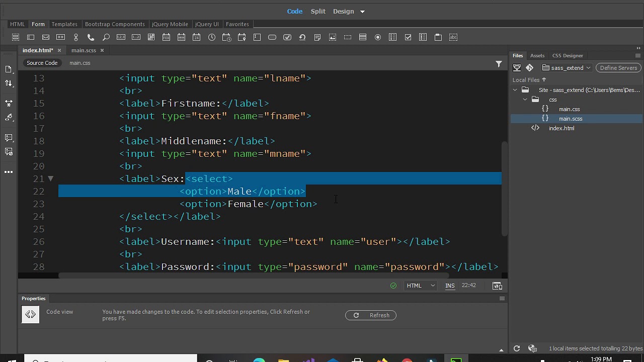Open the Favorites insert tab
Viewport: 644px width, 362px height.
[237, 24]
